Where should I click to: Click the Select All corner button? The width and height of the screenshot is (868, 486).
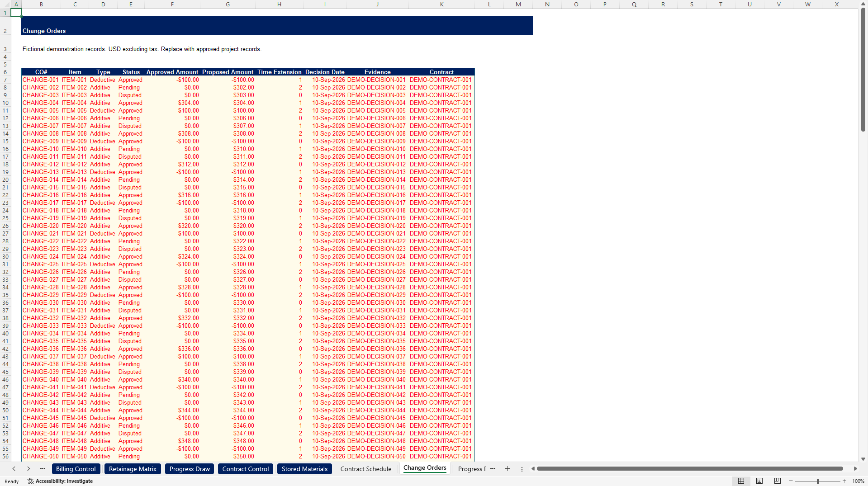coord(5,4)
